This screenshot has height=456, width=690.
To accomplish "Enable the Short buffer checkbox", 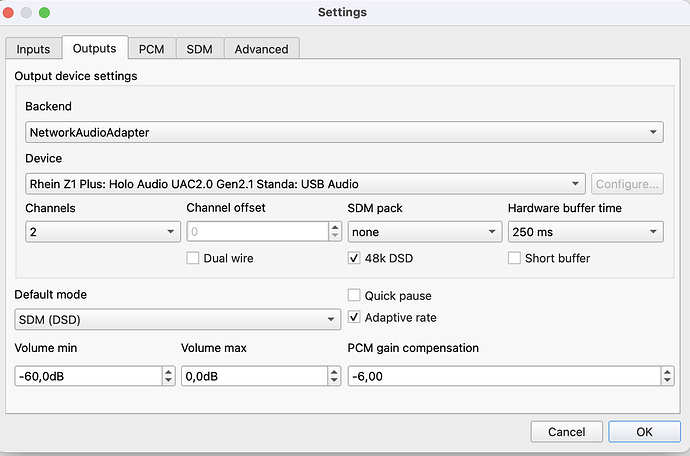I will (516, 258).
